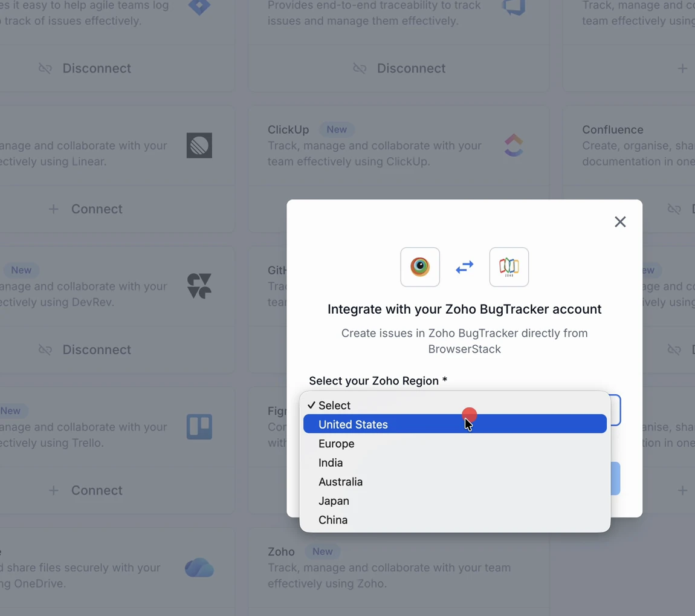Pick India in the region dropdown
The height and width of the screenshot is (616, 695).
click(x=454, y=462)
